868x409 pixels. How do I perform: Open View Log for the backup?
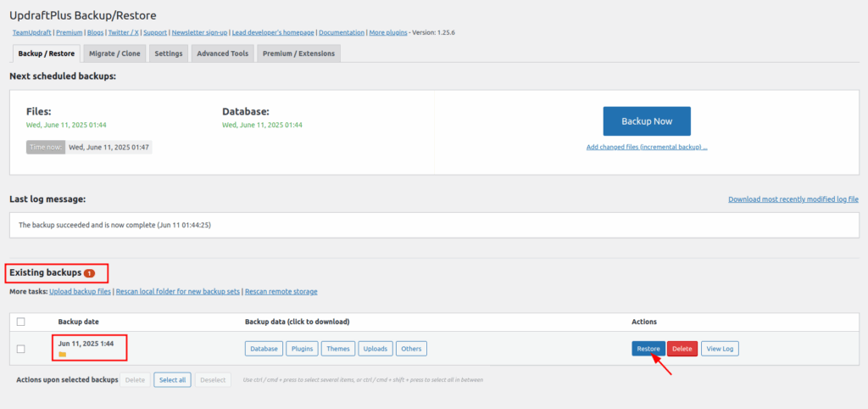720,349
